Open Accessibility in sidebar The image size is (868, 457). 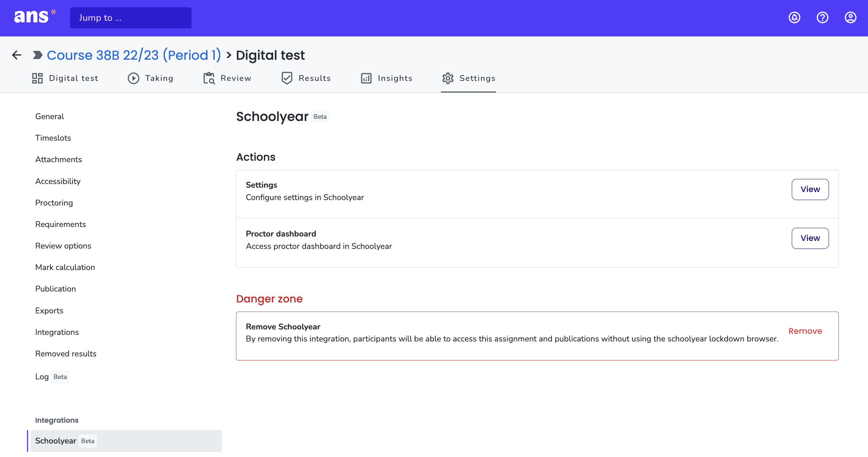(x=58, y=181)
